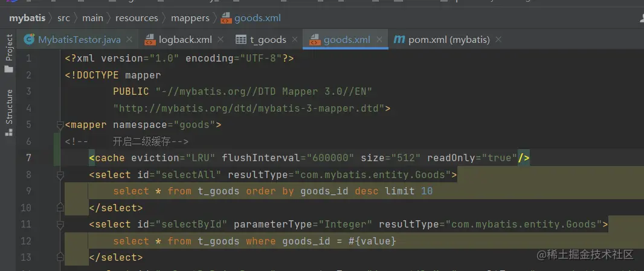
Task: Click resultType on the selectAll line
Action: click(257, 174)
